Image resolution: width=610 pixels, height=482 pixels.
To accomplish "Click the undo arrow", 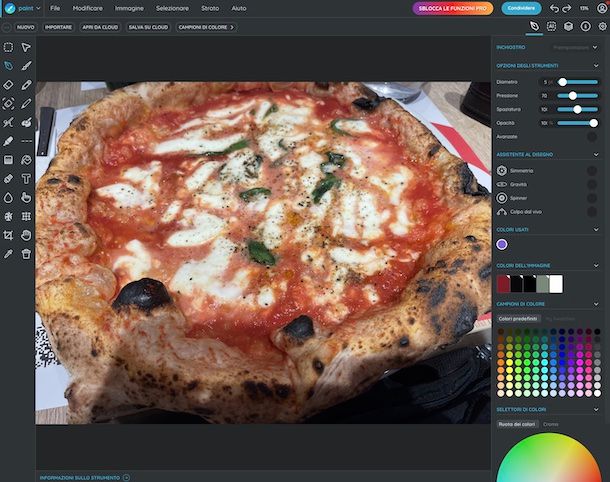I will [x=554, y=8].
